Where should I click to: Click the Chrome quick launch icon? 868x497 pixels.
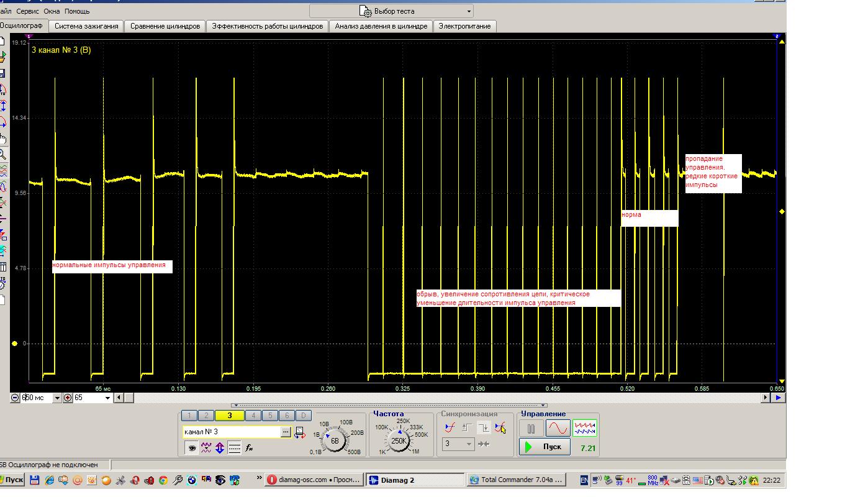tap(163, 480)
